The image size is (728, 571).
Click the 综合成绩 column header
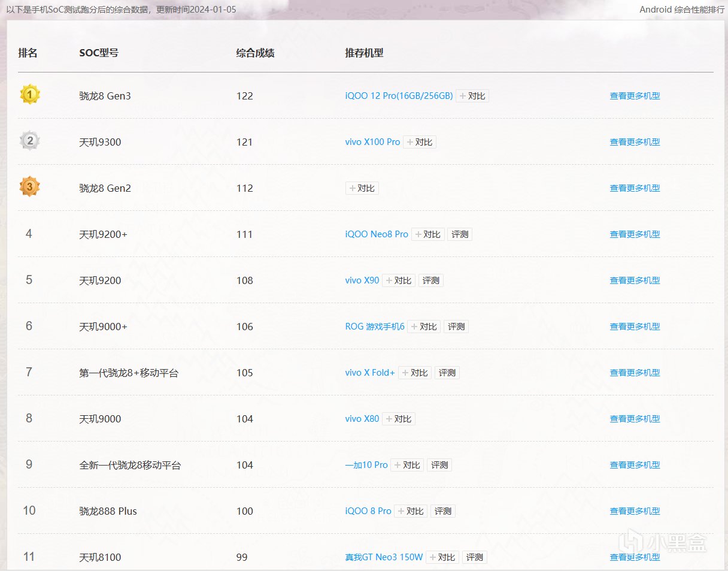[256, 53]
